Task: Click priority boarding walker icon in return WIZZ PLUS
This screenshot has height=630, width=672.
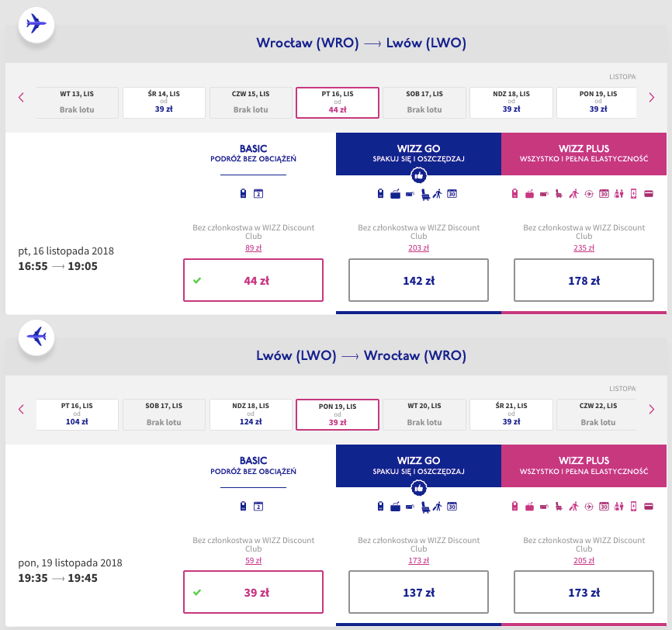Action: (574, 506)
